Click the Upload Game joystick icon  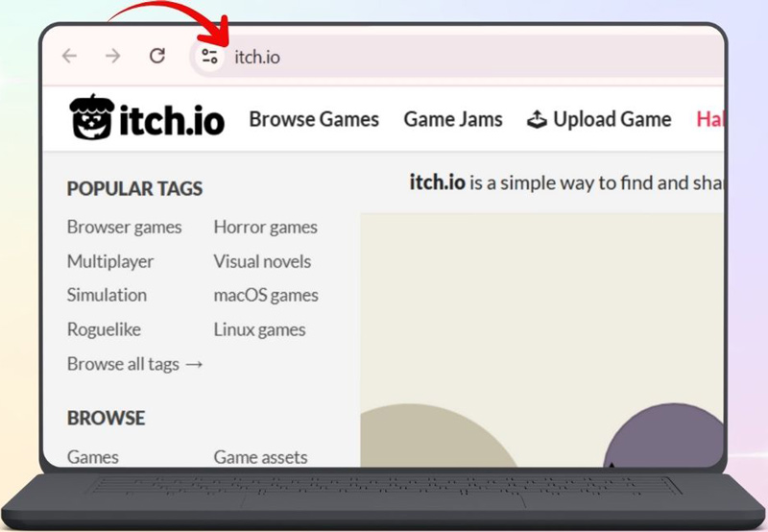537,120
